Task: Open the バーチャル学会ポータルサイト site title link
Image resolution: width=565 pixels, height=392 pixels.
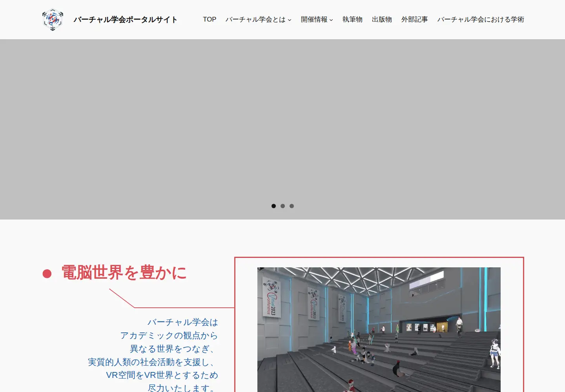Action: tap(126, 20)
